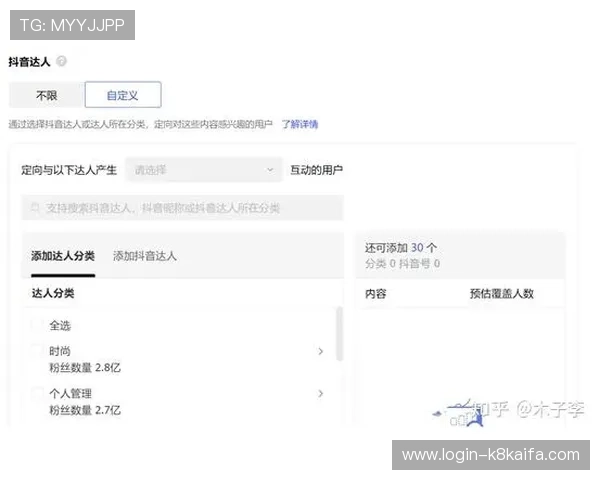Check the 时尚 category checkbox
The image size is (600, 480).
pyautogui.click(x=37, y=351)
